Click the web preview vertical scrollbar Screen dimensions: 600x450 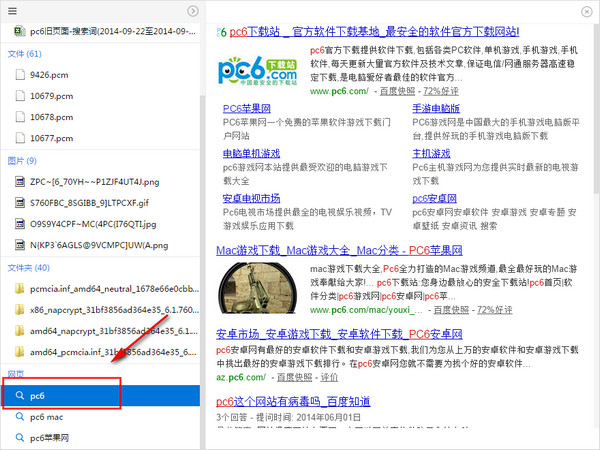click(x=596, y=107)
